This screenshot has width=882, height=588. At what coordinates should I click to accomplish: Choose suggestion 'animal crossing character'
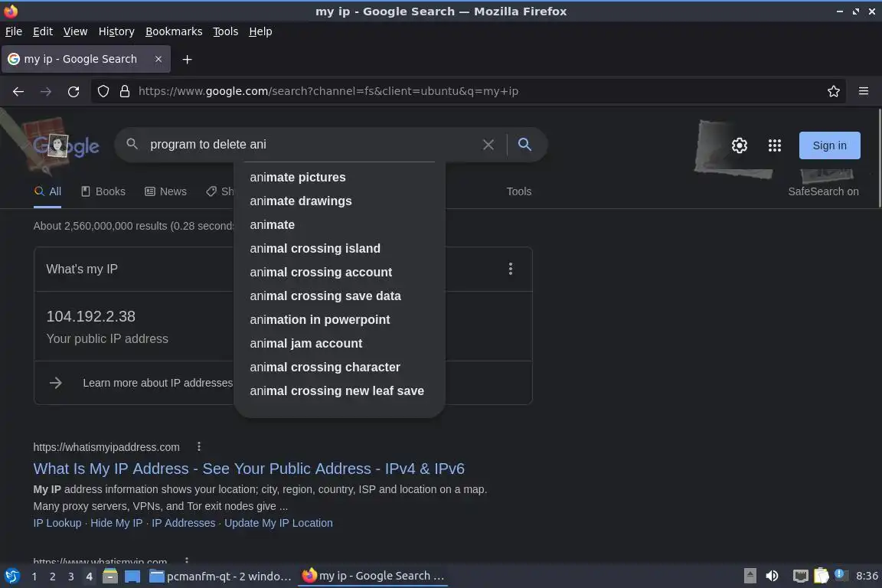[339, 367]
